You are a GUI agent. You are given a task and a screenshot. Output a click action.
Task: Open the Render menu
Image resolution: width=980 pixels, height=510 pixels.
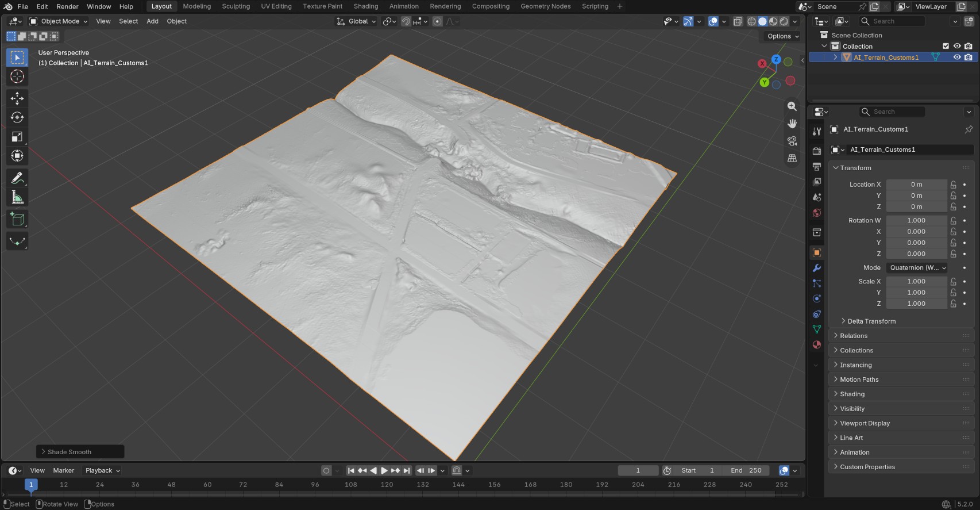coord(67,6)
